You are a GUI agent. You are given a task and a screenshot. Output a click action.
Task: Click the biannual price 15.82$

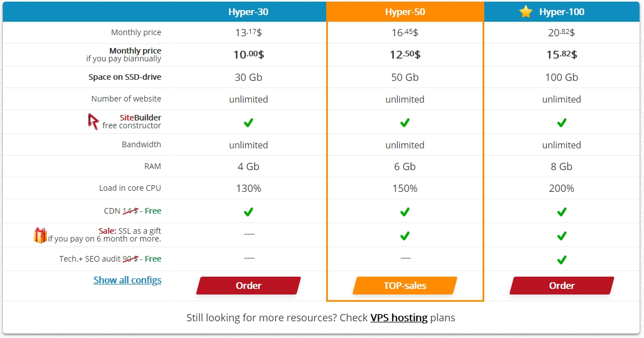[561, 55]
